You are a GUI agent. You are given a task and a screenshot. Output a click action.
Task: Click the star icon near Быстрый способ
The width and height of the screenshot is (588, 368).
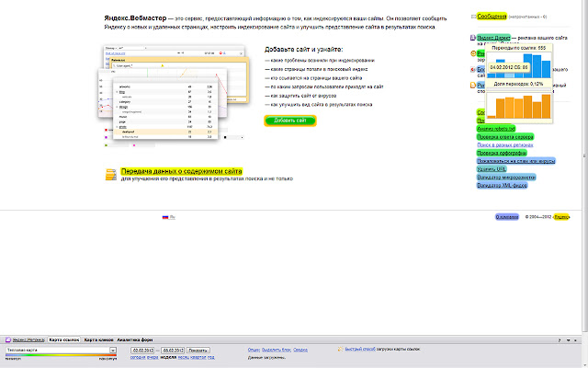[x=339, y=350]
